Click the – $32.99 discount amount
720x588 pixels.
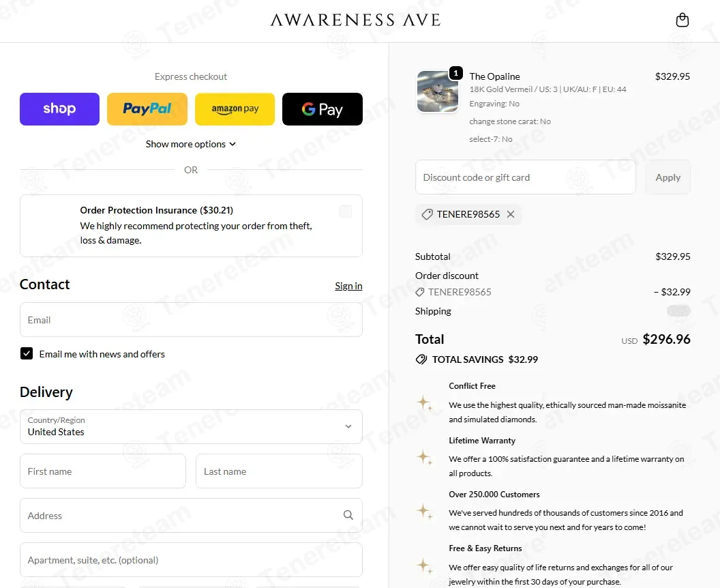click(x=672, y=292)
